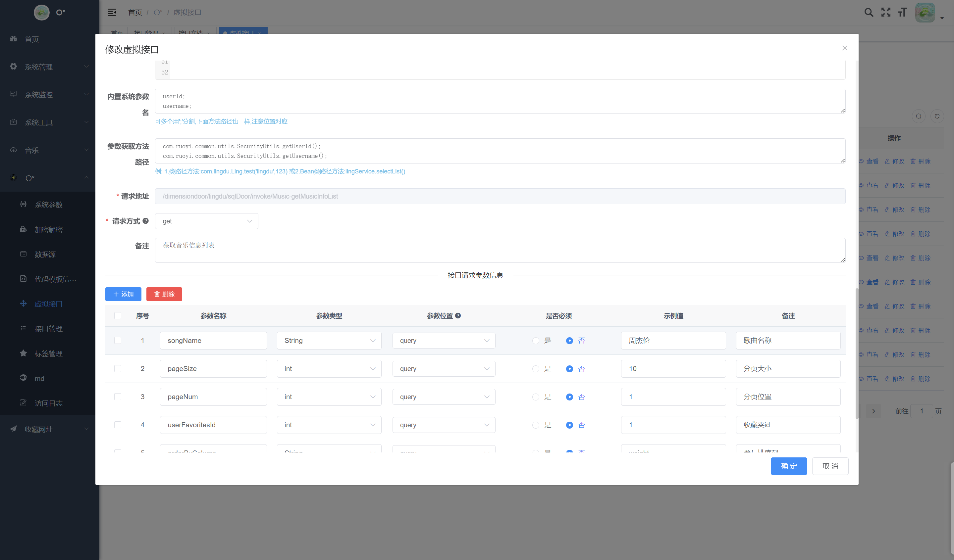This screenshot has height=560, width=954.
Task: Collapse sidebar with the hamburger icon
Action: (112, 13)
